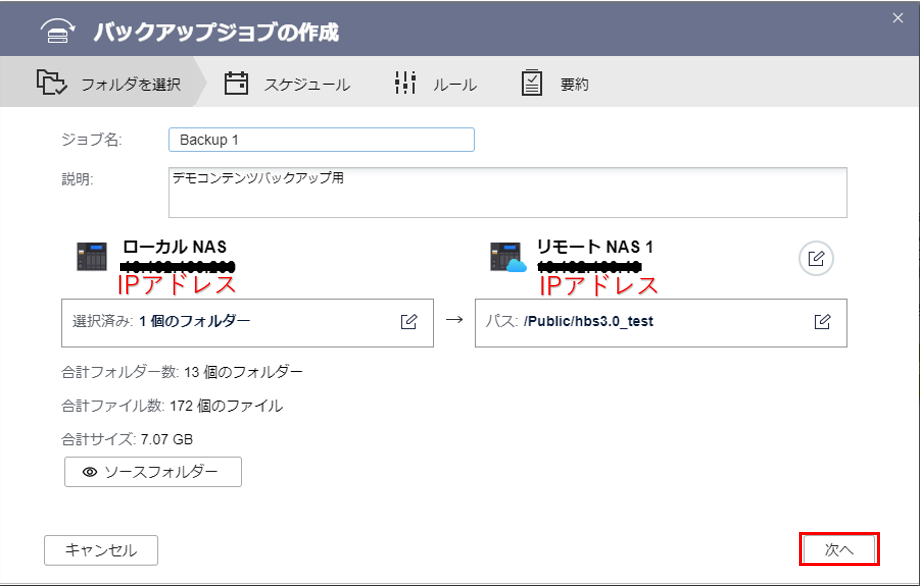The width and height of the screenshot is (920, 586).
Task: Switch to the ルール step tab
Action: pyautogui.click(x=454, y=85)
